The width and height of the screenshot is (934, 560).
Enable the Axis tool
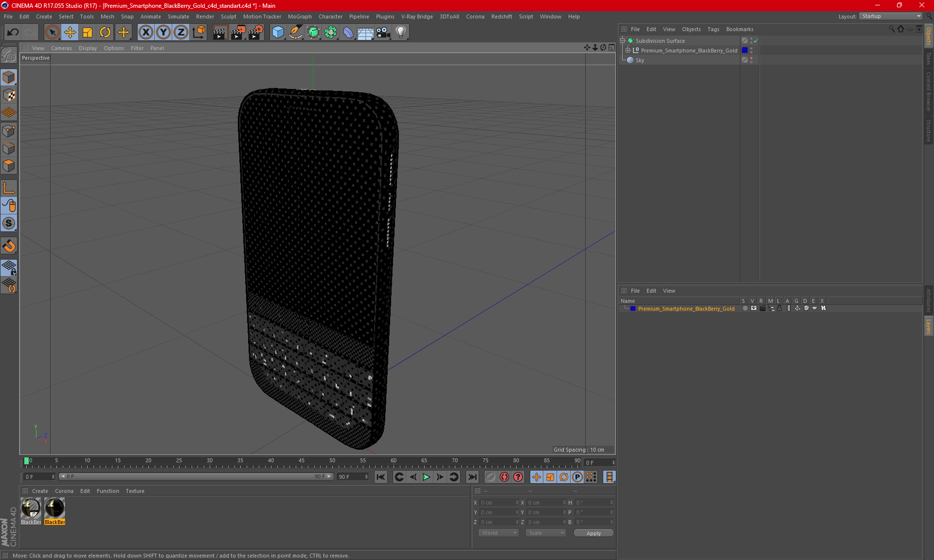pos(9,188)
